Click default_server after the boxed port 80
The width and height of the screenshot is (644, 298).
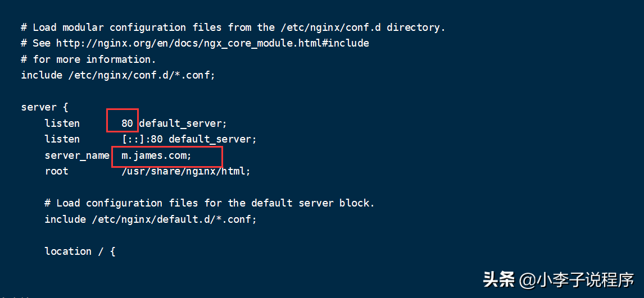[183, 123]
